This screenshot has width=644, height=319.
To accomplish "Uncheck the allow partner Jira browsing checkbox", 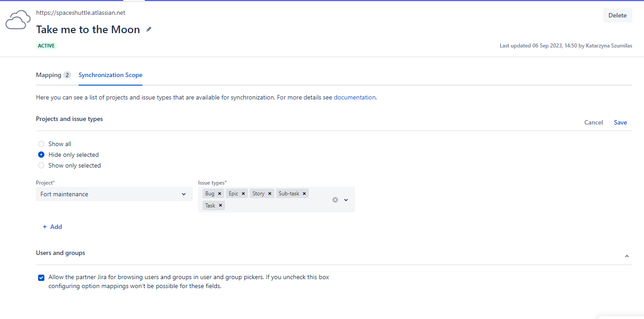I will click(x=41, y=277).
